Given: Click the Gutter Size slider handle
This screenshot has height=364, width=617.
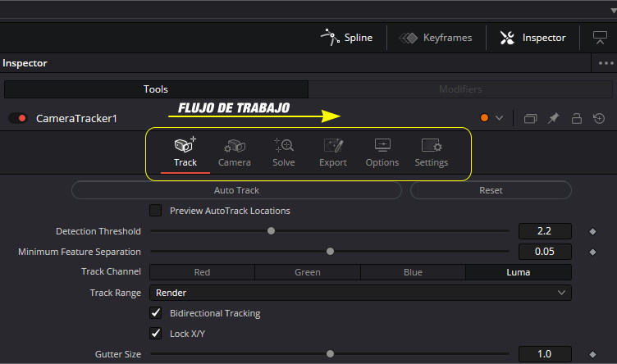Looking at the screenshot, I should [330, 354].
